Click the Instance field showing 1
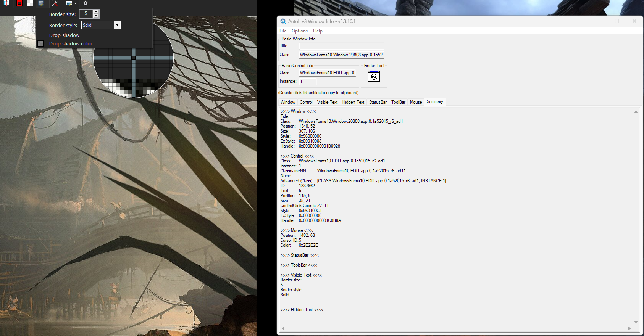The height and width of the screenshot is (336, 644). 308,82
